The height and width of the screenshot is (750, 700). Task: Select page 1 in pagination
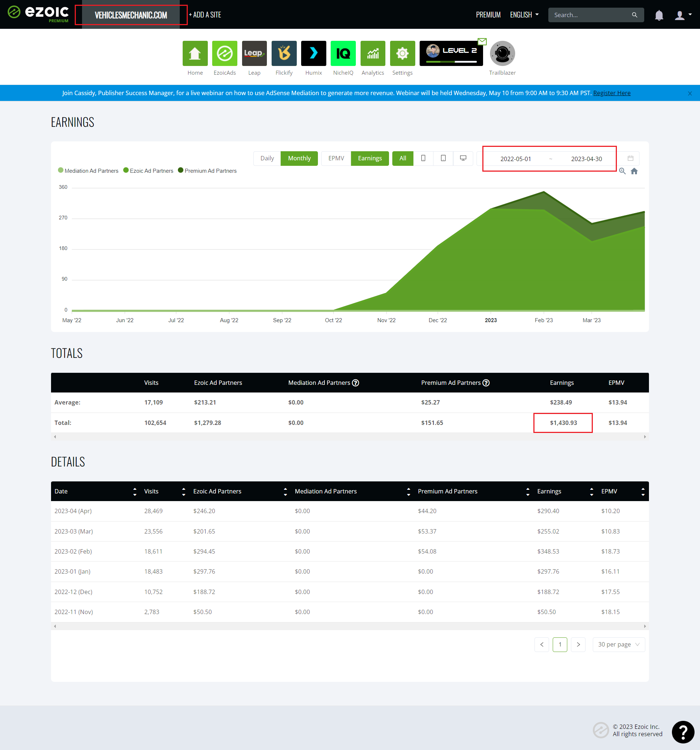[x=560, y=645]
